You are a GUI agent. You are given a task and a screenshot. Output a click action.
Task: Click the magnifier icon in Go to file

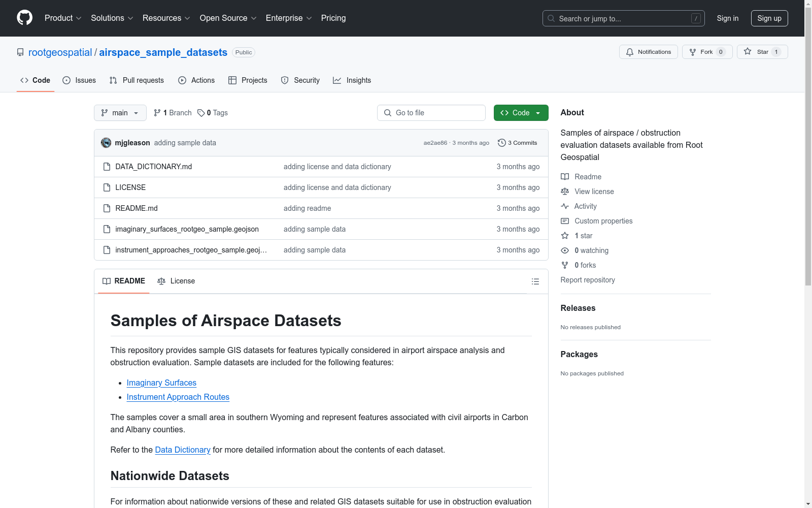pos(388,113)
